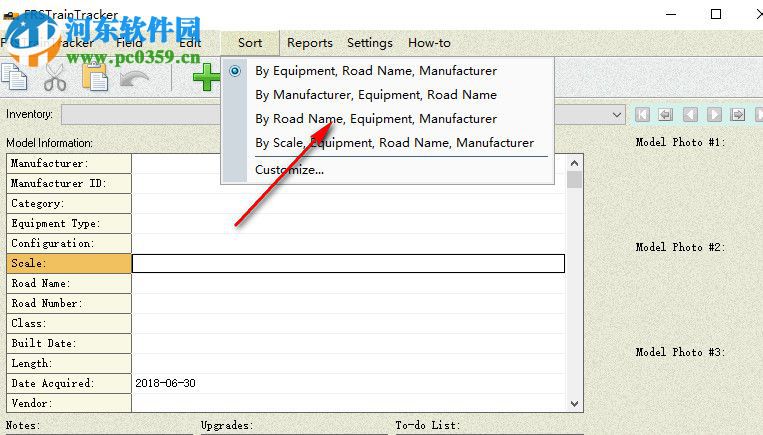Click the green plus Add icon
This screenshot has height=435, width=763.
point(206,77)
